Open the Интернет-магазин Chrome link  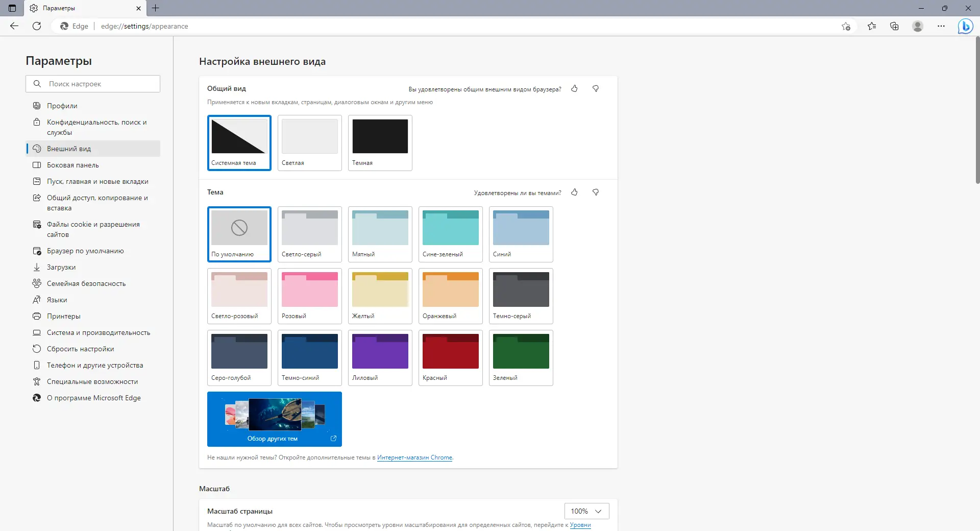414,457
